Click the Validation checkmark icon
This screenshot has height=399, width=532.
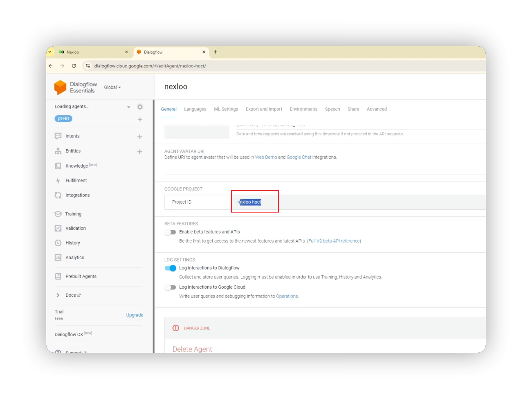58,228
